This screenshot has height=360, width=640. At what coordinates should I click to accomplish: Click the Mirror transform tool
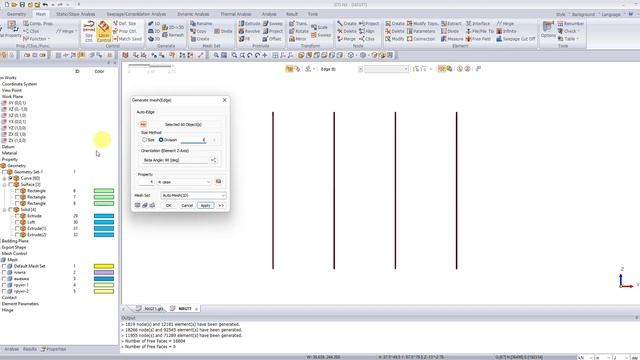[x=298, y=39]
